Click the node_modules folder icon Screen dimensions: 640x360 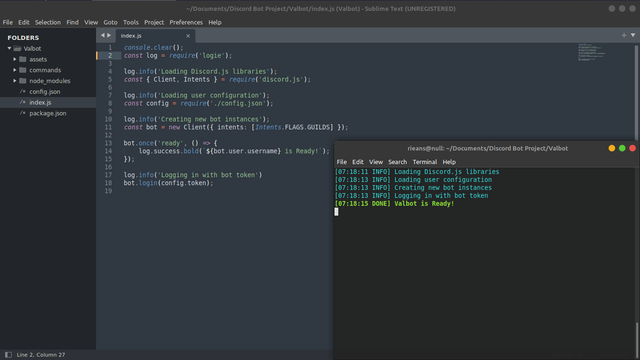tap(23, 81)
